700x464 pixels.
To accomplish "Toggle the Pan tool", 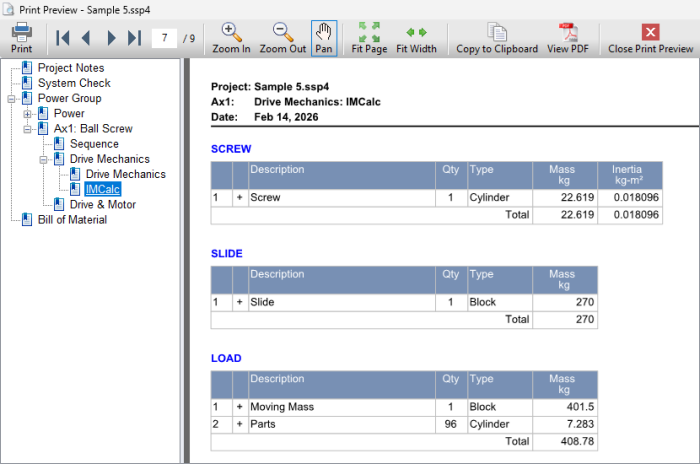I will [324, 37].
